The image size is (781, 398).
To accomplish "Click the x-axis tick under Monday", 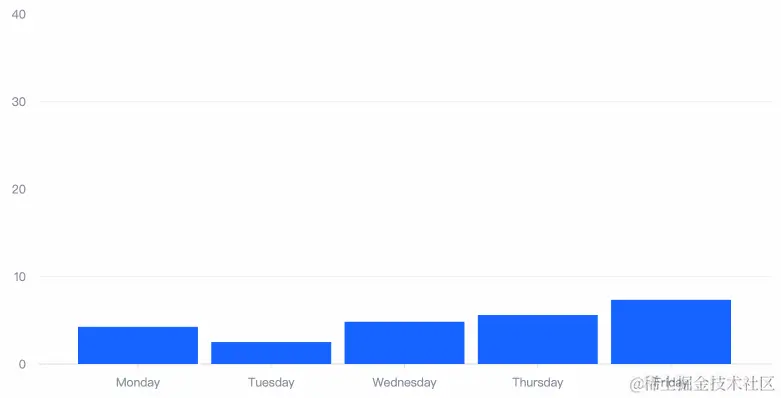I will [x=138, y=366].
